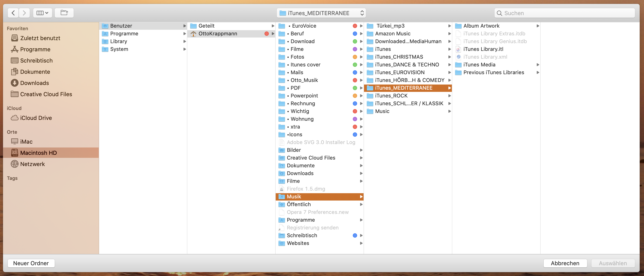
Task: Click the Suchen search field
Action: [565, 13]
